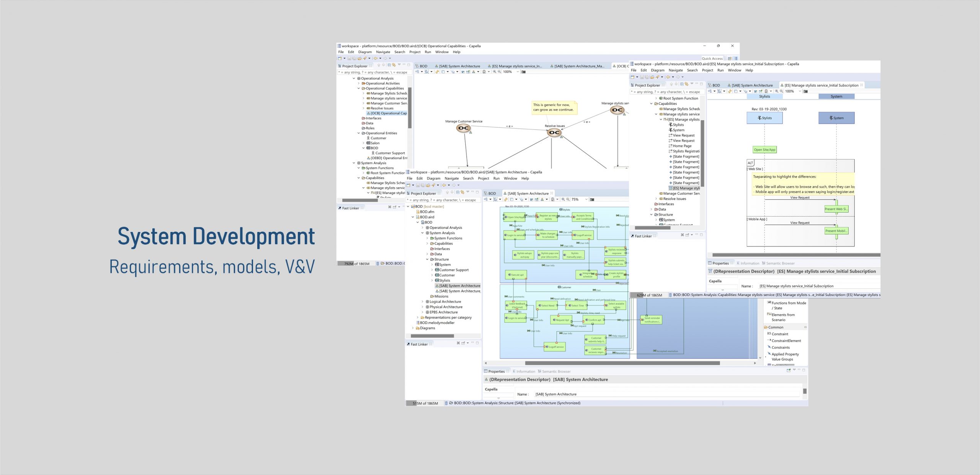Click 515M of 1865M heap status
980x475 pixels.
pos(425,403)
